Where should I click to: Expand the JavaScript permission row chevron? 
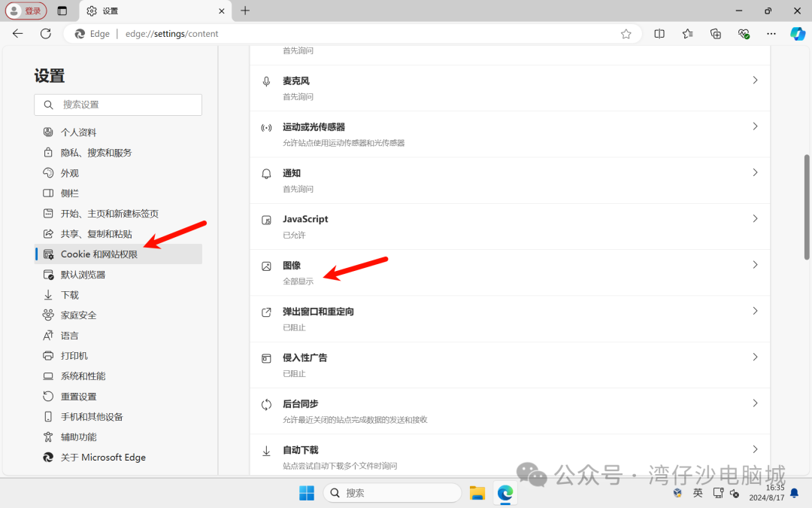coord(755,219)
